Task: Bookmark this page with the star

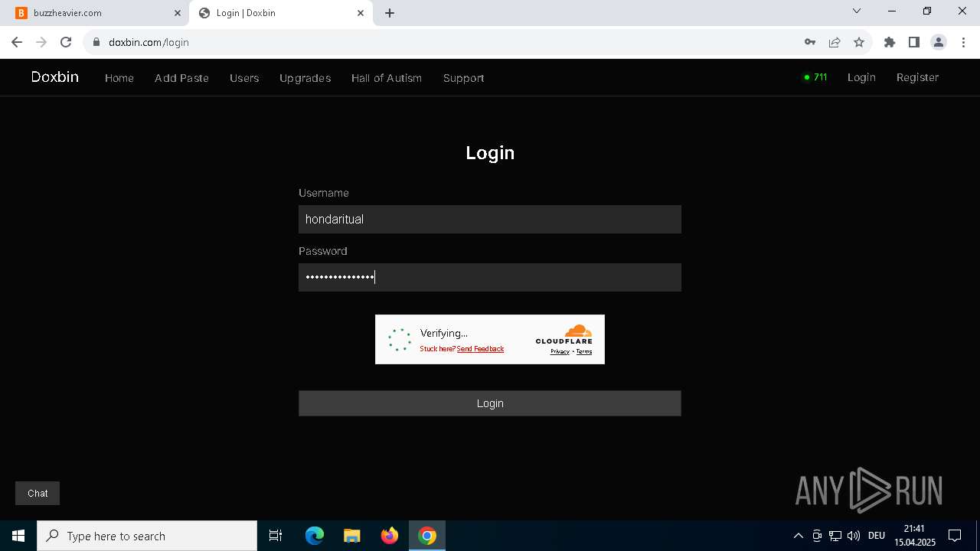Action: [859, 42]
